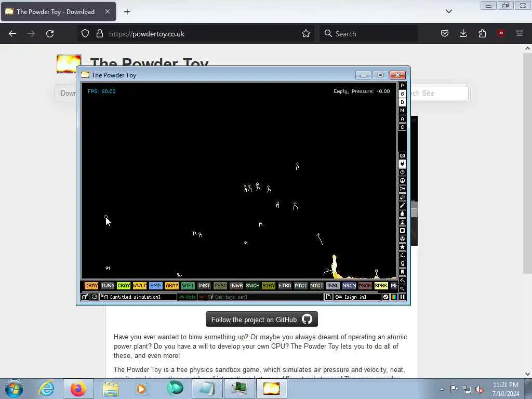The height and width of the screenshot is (399, 532).
Task: Toggle the A ambient heat option
Action: point(402,119)
